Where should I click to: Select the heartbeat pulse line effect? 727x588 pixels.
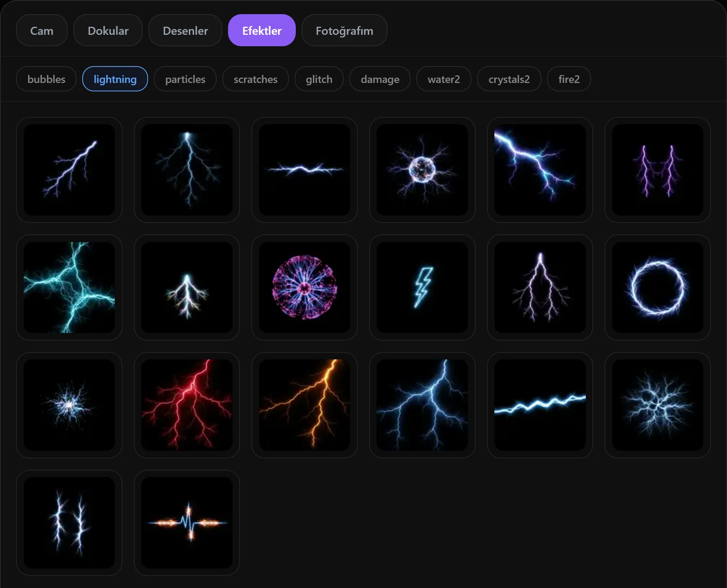187,523
